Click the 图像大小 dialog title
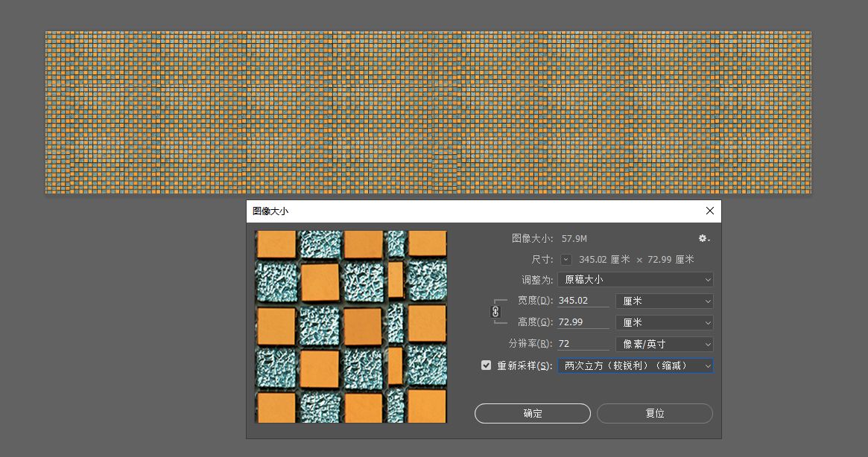This screenshot has height=457, width=868. click(x=270, y=211)
